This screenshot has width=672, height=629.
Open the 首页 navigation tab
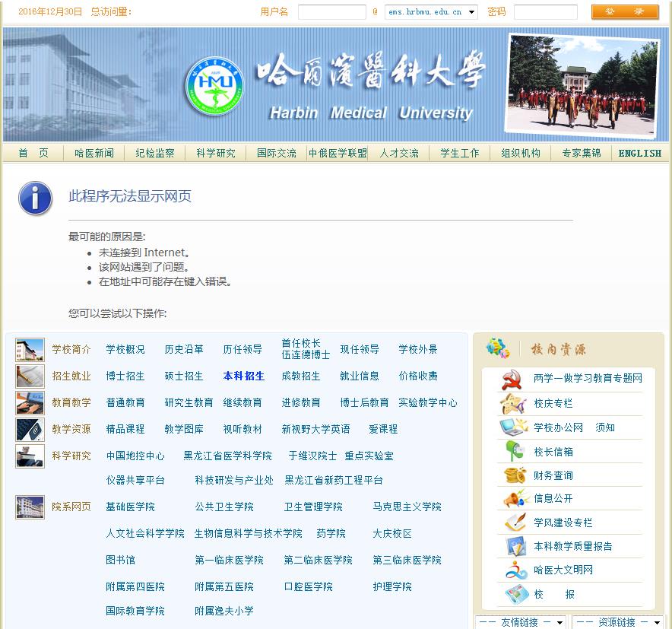coord(33,153)
